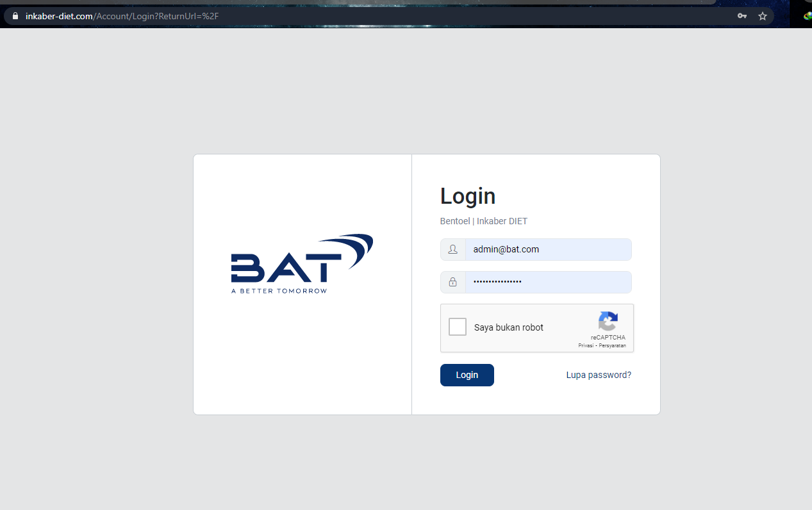Click the blue Login button
The height and width of the screenshot is (510, 812).
point(467,375)
